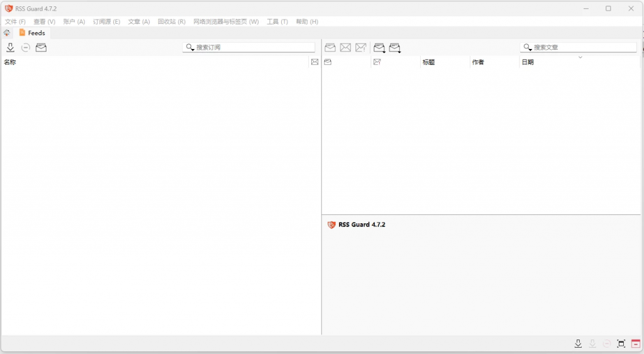Open the 文章 (A) menu

click(139, 21)
